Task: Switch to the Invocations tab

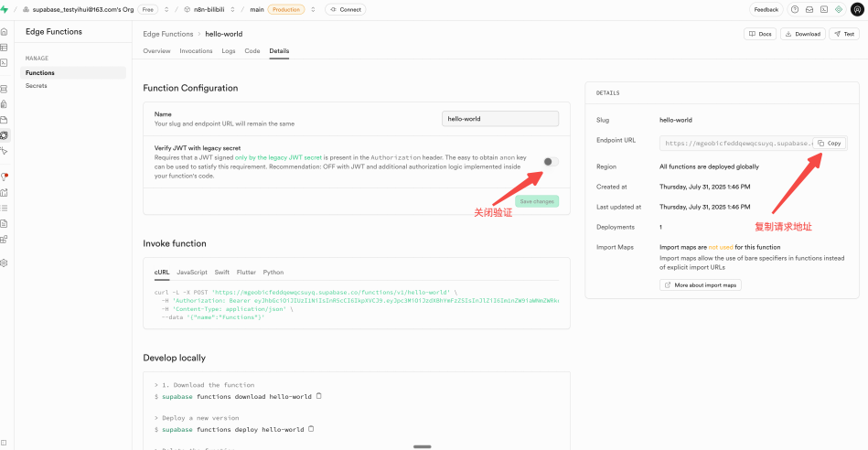Action: tap(196, 51)
